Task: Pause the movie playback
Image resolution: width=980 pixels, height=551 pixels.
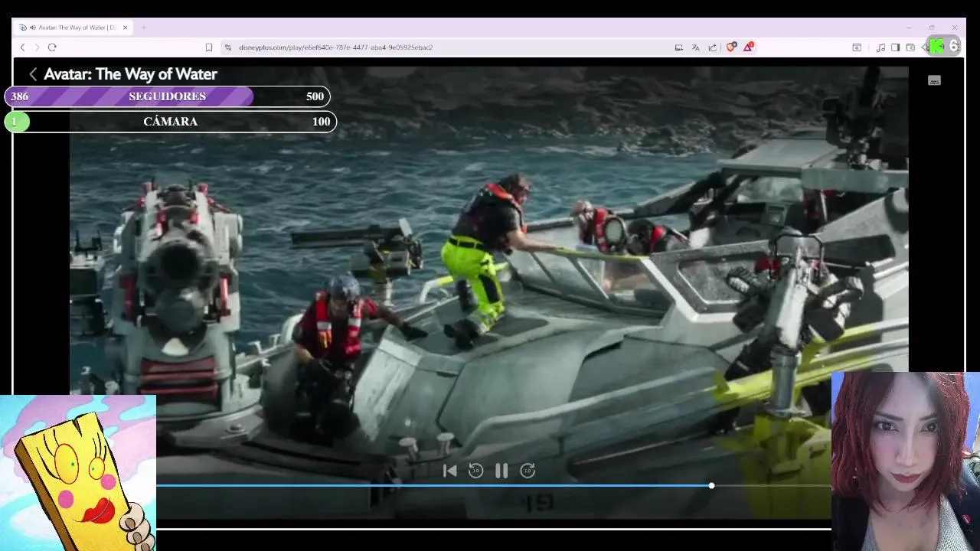Action: [501, 471]
